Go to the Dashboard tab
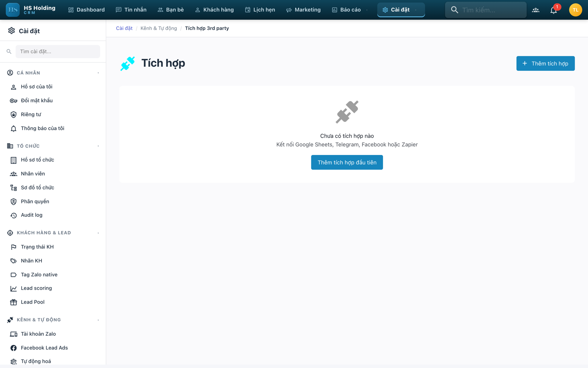Image resolution: width=588 pixels, height=368 pixels. pos(86,10)
